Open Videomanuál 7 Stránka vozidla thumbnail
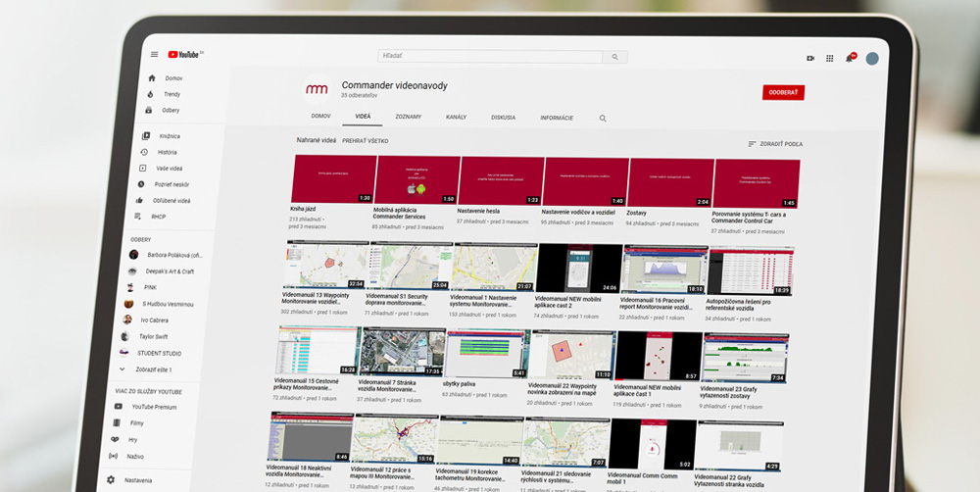The width and height of the screenshot is (980, 492). click(x=403, y=352)
